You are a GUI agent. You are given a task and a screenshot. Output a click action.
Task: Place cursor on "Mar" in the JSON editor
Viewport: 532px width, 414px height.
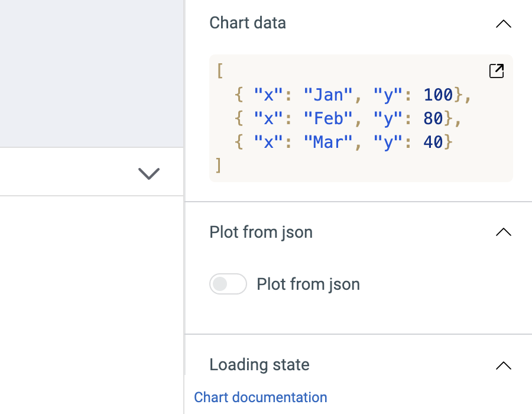328,143
